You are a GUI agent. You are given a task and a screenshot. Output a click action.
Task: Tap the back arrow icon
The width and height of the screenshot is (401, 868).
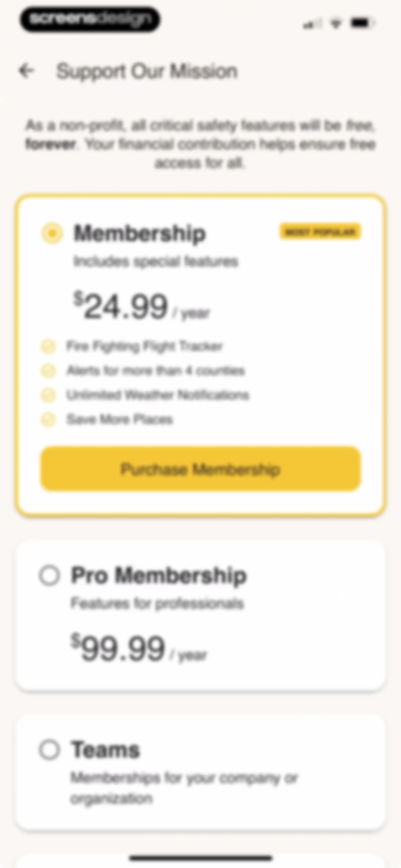tap(26, 71)
